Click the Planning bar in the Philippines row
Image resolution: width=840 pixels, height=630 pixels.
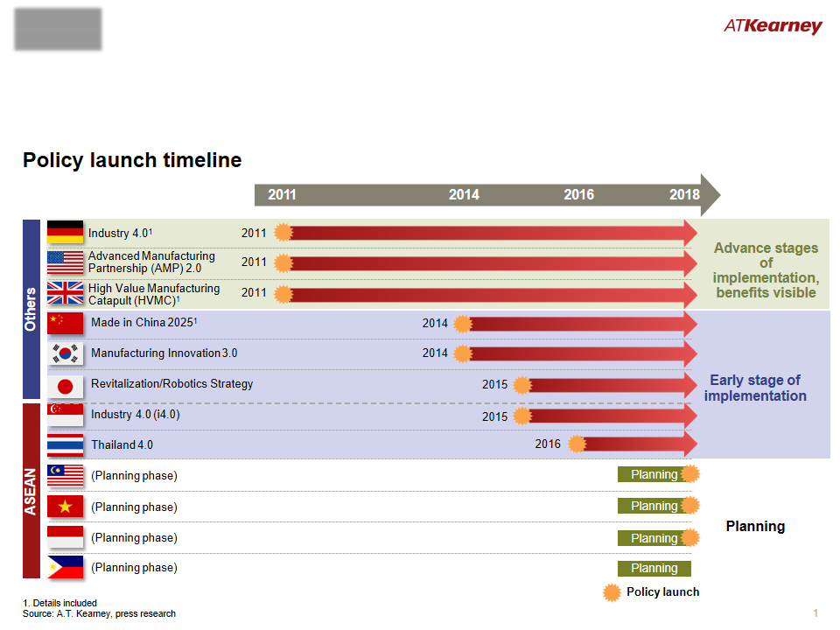point(654,568)
